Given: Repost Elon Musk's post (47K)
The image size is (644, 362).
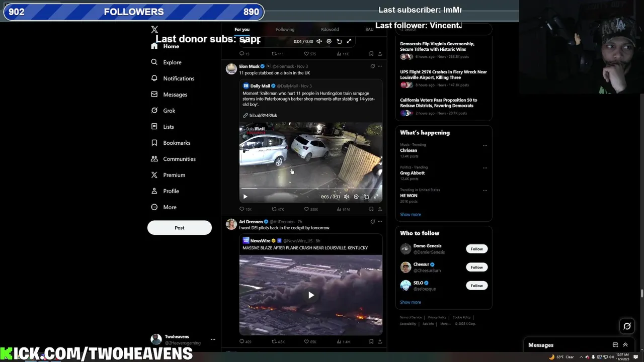Looking at the screenshot, I should (278, 209).
